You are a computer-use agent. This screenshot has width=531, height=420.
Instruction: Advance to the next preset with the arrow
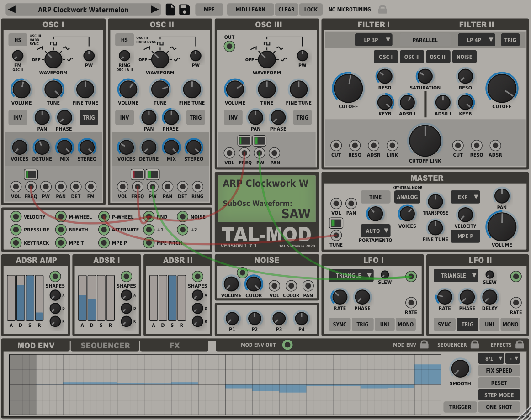[x=156, y=9]
